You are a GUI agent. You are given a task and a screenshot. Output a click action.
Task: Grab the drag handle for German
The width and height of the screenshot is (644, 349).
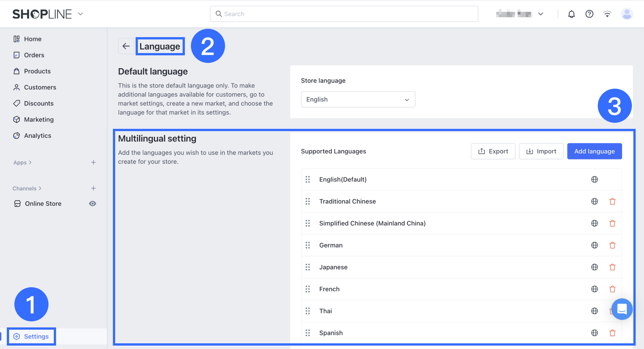pyautogui.click(x=308, y=246)
